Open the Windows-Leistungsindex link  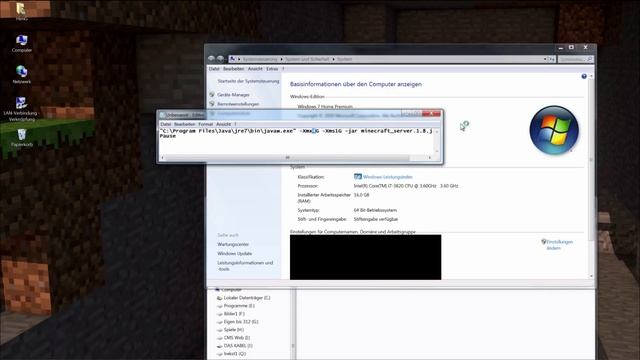(388, 177)
